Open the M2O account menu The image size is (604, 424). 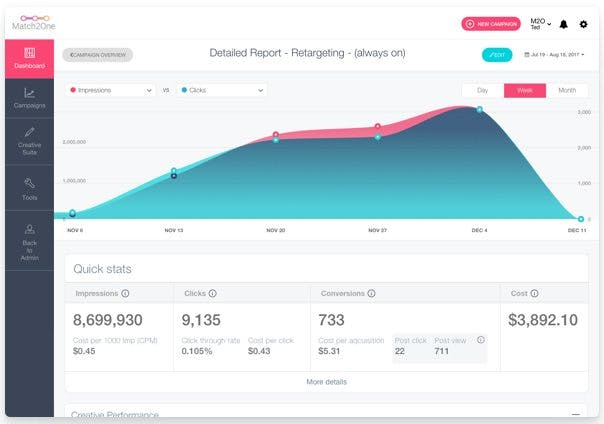click(x=540, y=24)
